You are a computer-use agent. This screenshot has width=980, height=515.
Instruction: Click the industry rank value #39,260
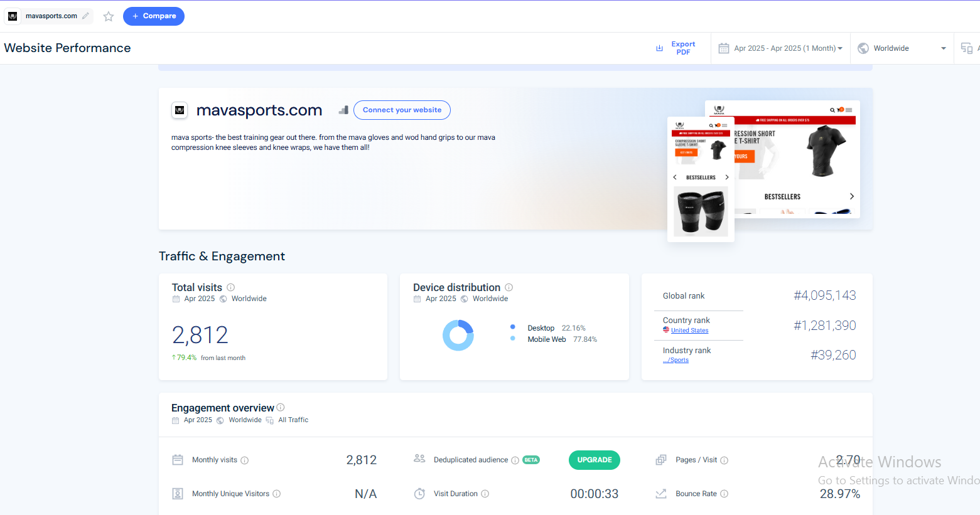(x=834, y=355)
